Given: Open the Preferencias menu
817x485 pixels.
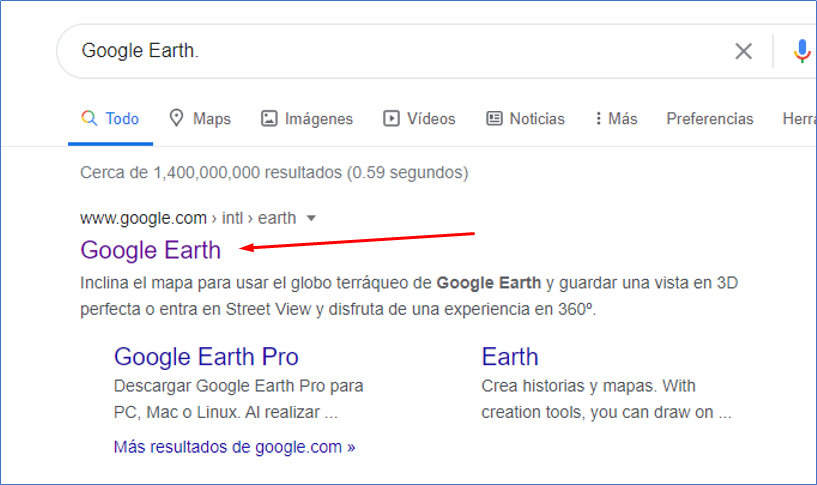Looking at the screenshot, I should (x=709, y=119).
